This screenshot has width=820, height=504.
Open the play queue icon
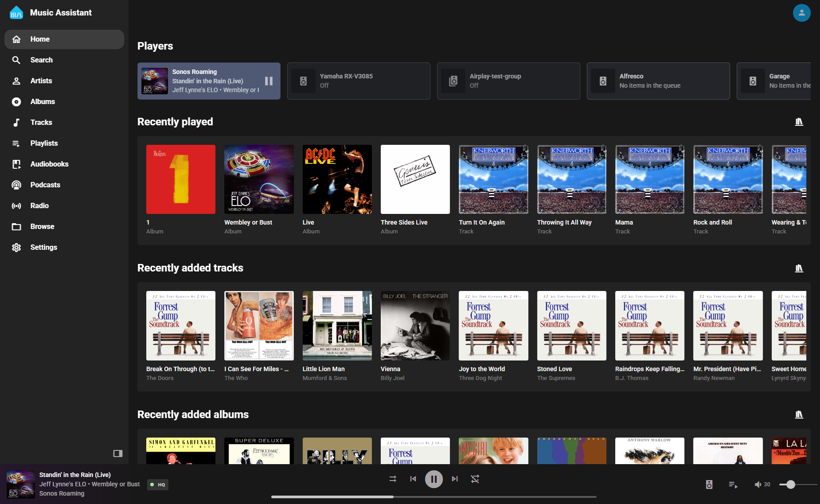[x=733, y=485]
